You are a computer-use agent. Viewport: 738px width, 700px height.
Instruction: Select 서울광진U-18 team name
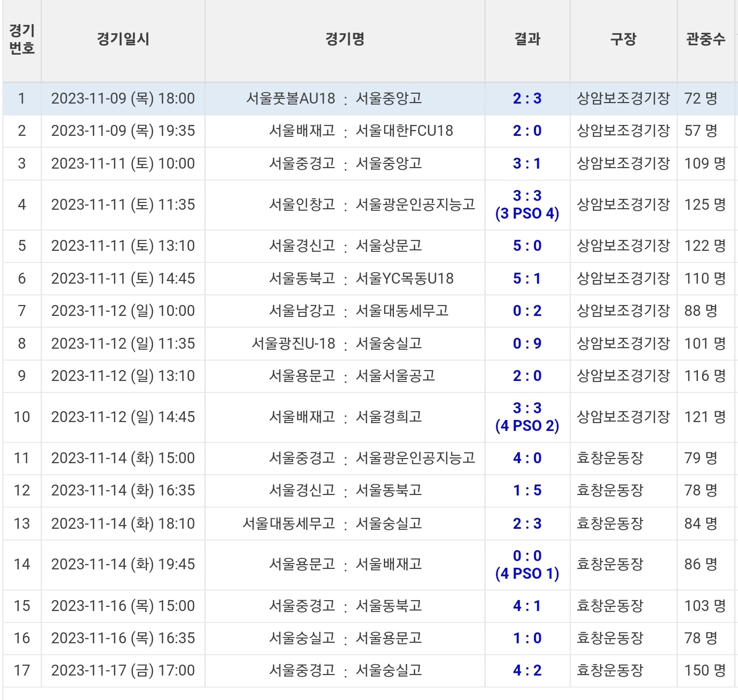pyautogui.click(x=293, y=343)
